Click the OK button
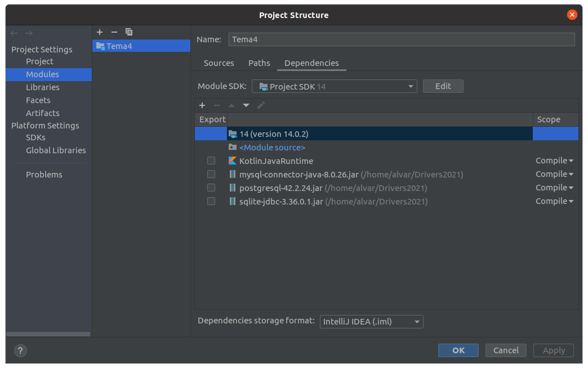The image size is (588, 369). pyautogui.click(x=458, y=350)
